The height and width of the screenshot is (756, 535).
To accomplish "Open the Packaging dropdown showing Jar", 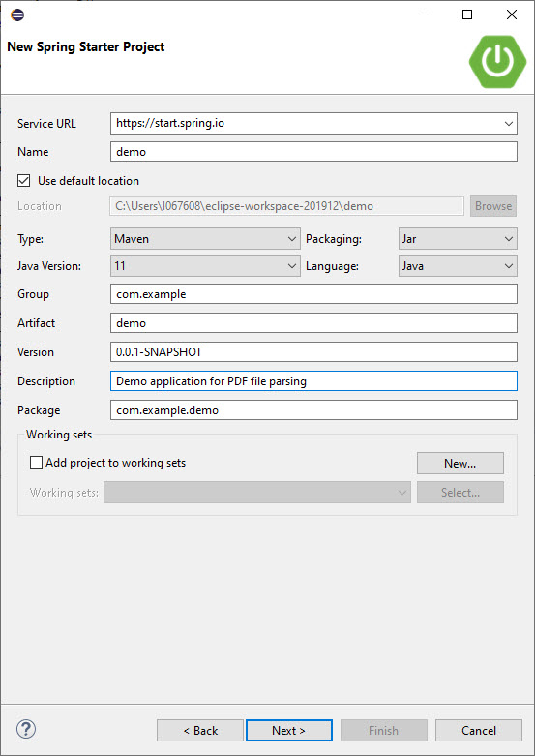I will [x=458, y=239].
